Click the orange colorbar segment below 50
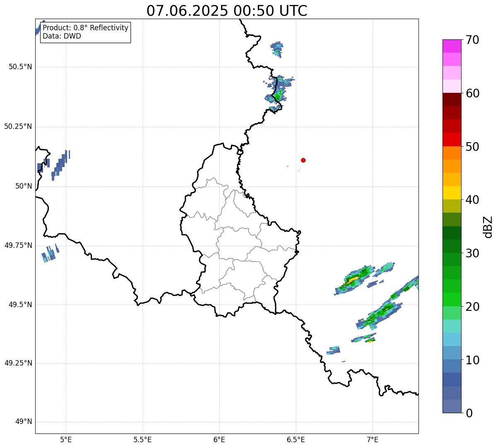 [x=452, y=153]
